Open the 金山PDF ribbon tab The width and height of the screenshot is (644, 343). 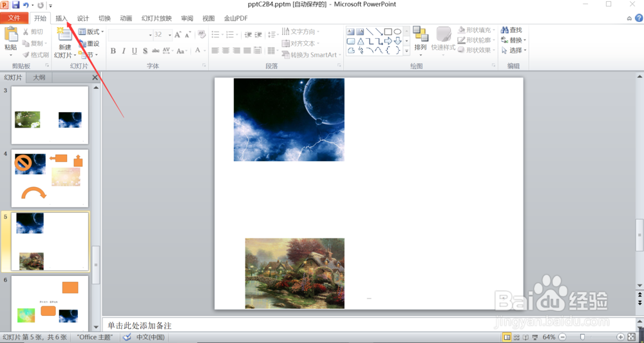pos(236,18)
